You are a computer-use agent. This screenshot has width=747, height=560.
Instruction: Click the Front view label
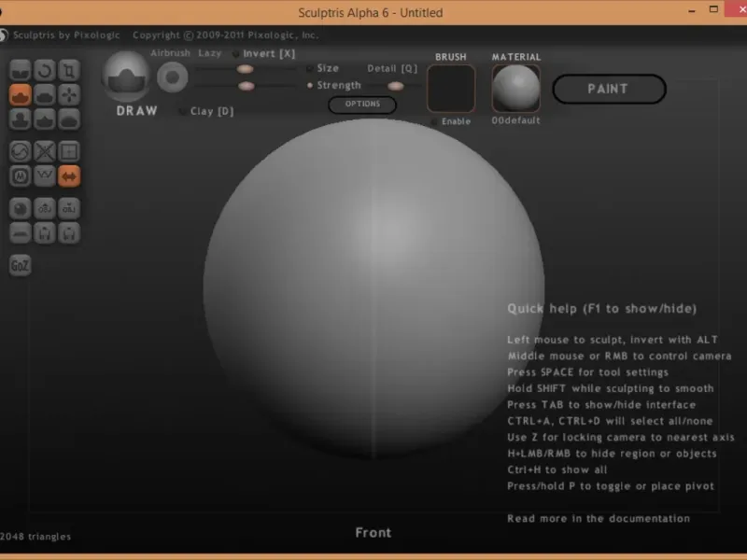373,532
